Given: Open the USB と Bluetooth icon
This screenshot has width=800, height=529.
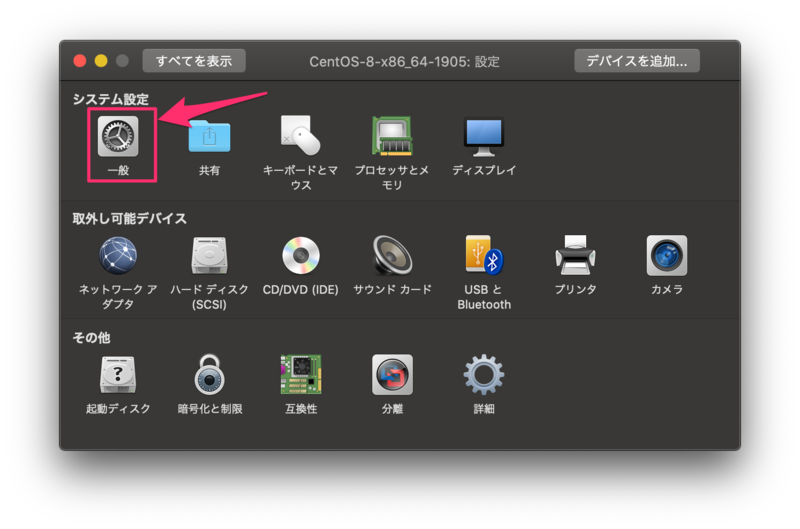Looking at the screenshot, I should click(484, 255).
